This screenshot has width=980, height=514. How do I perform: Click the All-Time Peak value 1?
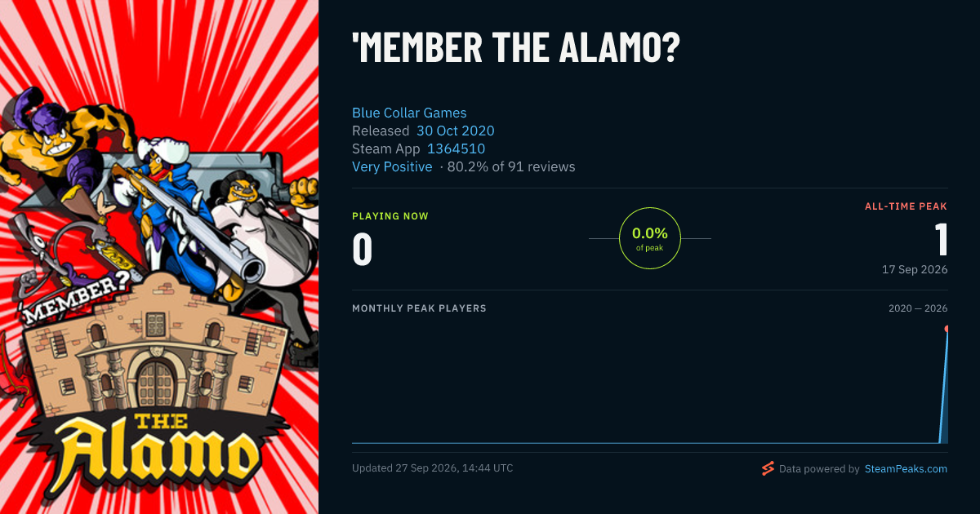[942, 240]
